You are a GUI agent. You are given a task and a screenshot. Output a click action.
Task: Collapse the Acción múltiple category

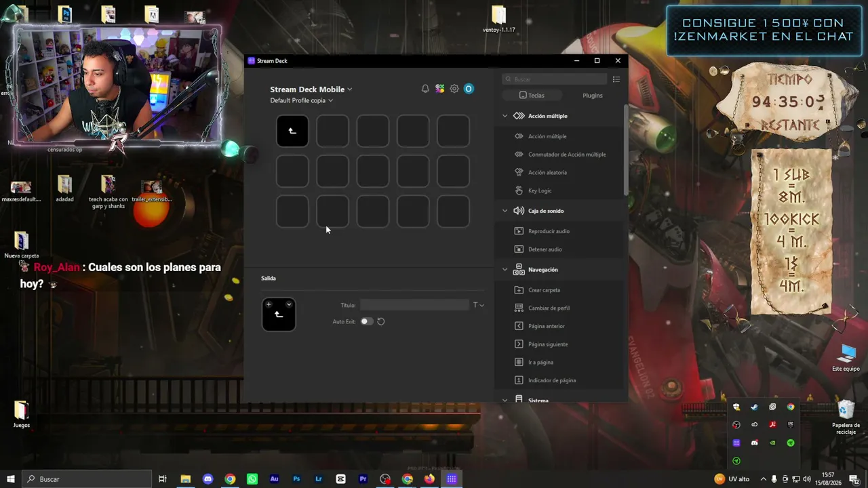[505, 116]
